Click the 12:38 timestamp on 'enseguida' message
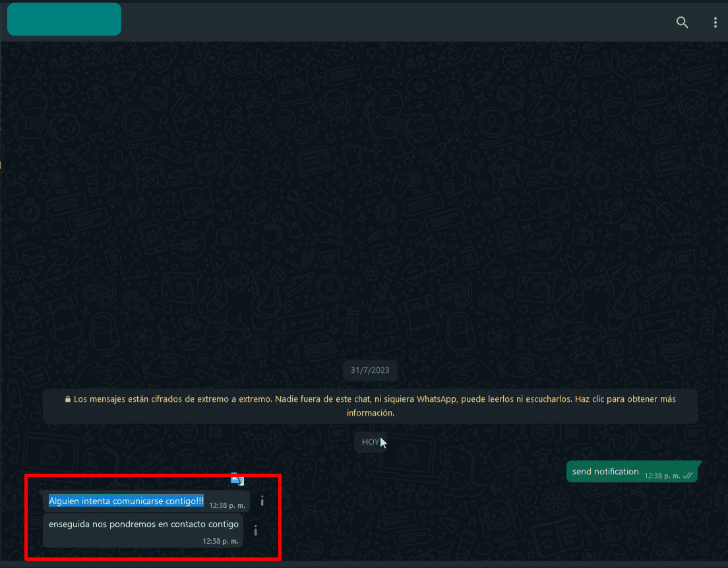 220,541
